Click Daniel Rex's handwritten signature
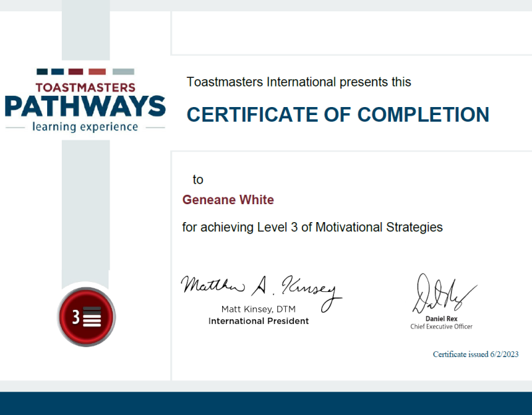Screen dimensions: 532x415 coord(444,293)
